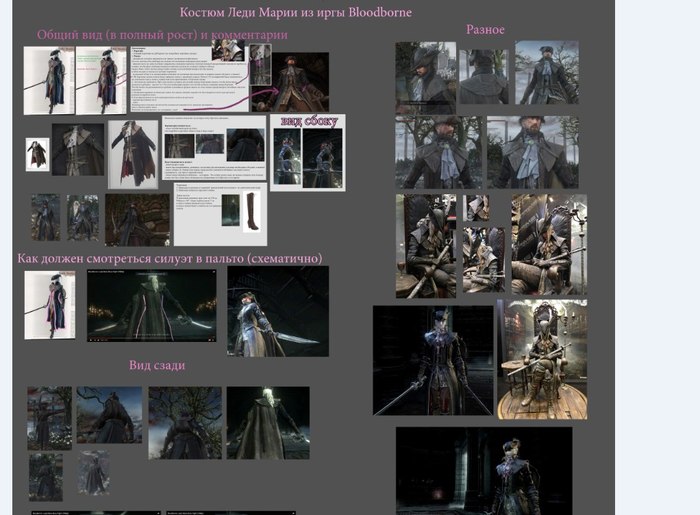700x515 pixels.
Task: Open the flat-laid coat with red lining image
Action: pyautogui.click(x=133, y=153)
